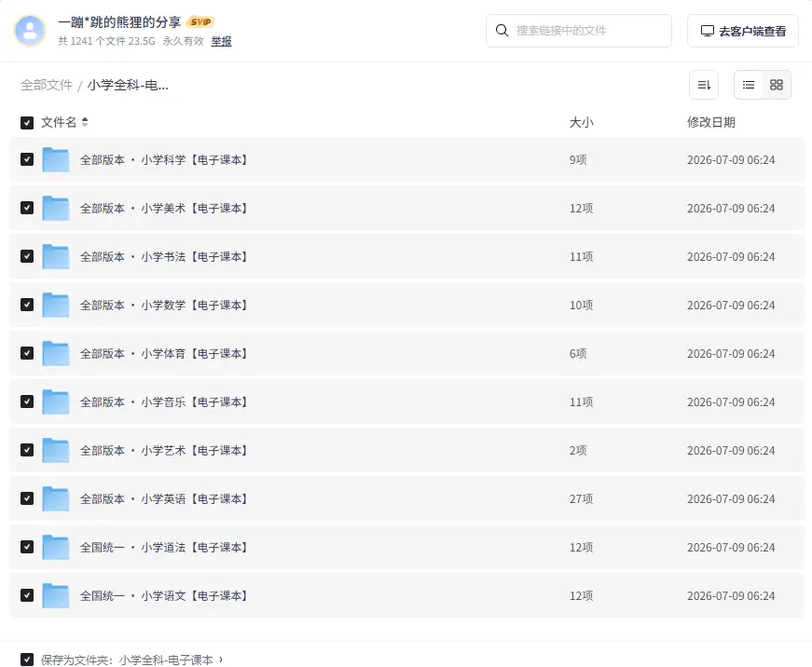
Task: Click the sharer's avatar icon
Action: click(x=30, y=31)
